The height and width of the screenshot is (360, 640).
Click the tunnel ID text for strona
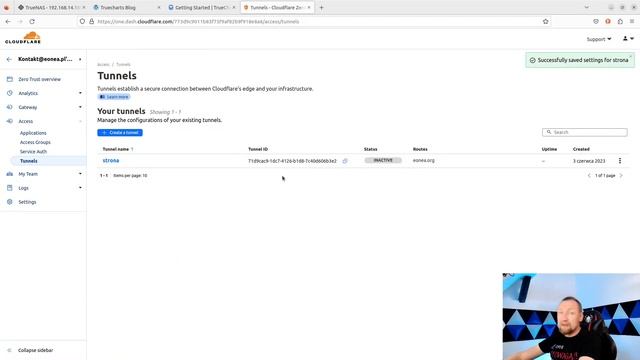292,161
